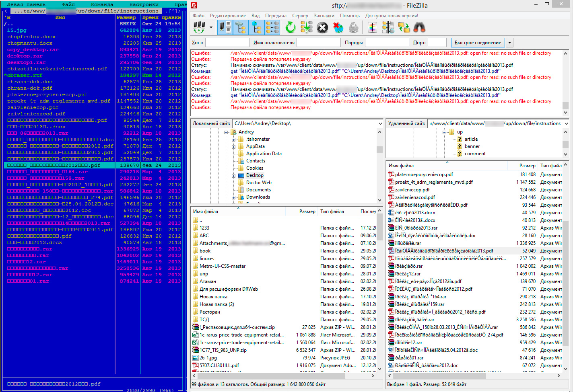Click the synchronized browsing icon
Screen dimensions: 573x392
click(404, 27)
